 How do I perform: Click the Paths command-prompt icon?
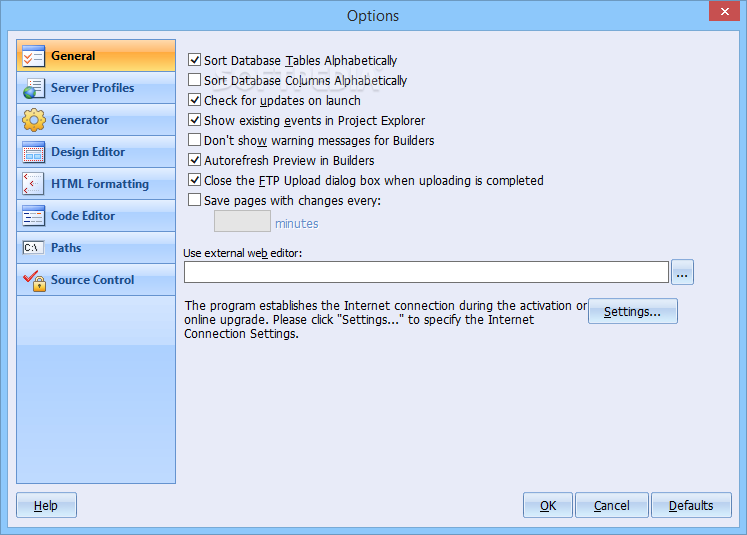coord(34,248)
